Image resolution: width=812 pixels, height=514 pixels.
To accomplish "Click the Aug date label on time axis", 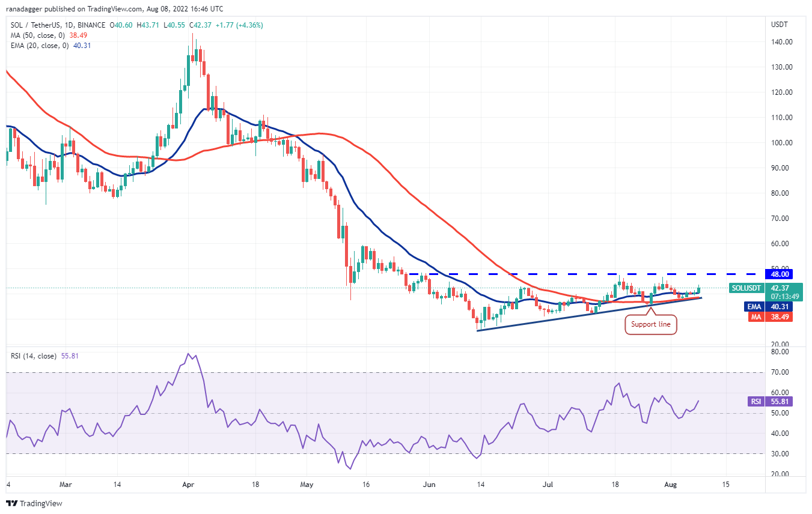I will (670, 483).
